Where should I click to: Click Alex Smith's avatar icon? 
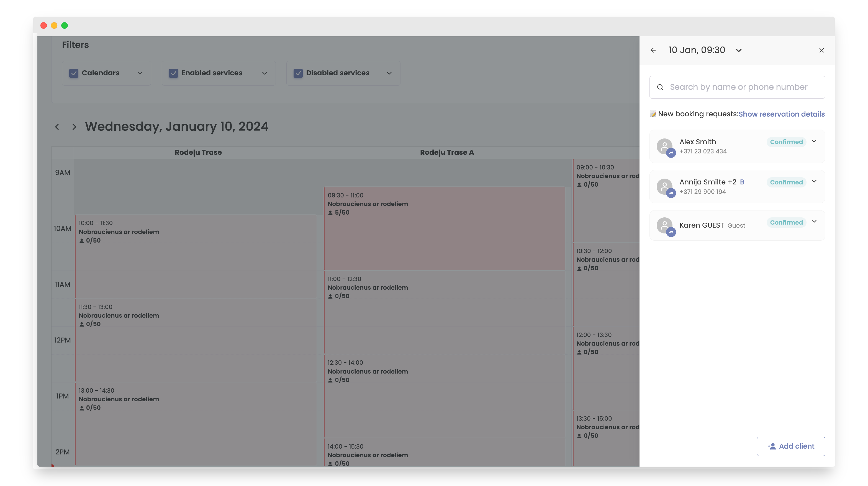pyautogui.click(x=664, y=146)
